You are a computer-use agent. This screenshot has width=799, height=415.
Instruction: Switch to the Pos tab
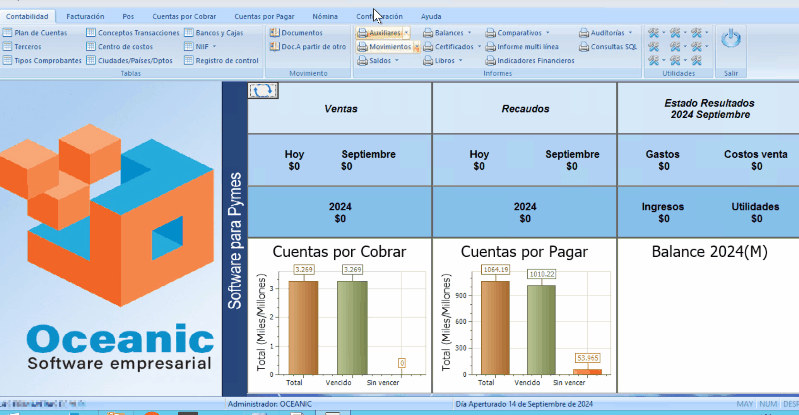click(x=128, y=16)
